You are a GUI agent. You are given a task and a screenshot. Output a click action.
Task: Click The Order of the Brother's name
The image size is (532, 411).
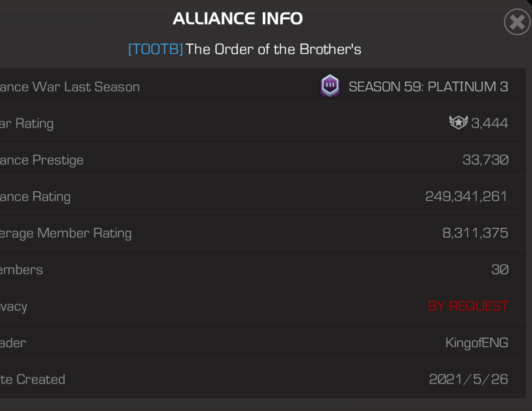point(273,50)
